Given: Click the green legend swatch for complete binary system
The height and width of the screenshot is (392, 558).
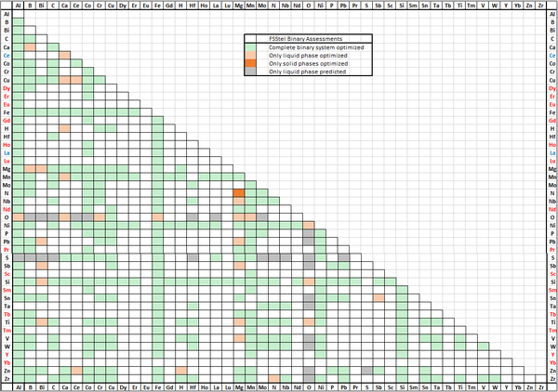Looking at the screenshot, I should (x=251, y=47).
